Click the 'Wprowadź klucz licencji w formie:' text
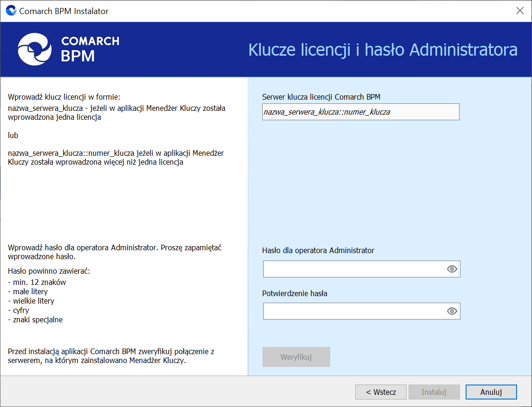The height and width of the screenshot is (407, 532). point(64,97)
